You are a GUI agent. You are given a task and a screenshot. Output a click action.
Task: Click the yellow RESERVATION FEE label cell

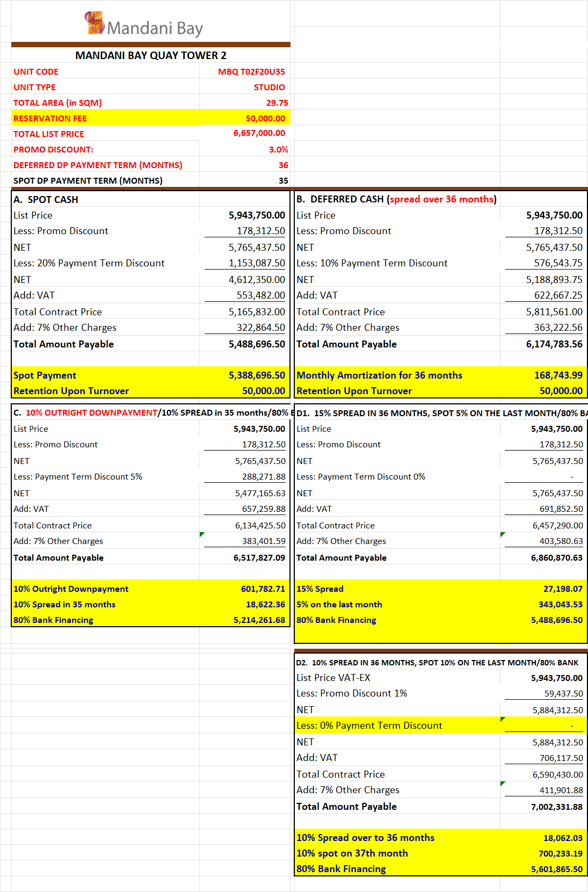(x=50, y=119)
